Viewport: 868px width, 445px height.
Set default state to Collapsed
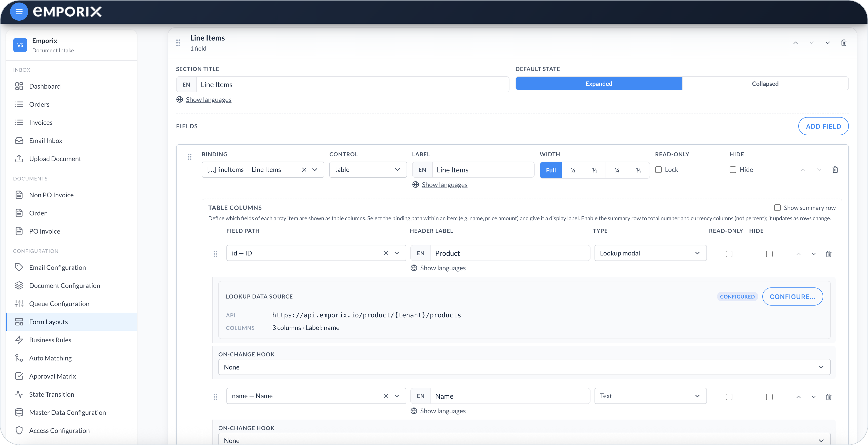[765, 83]
